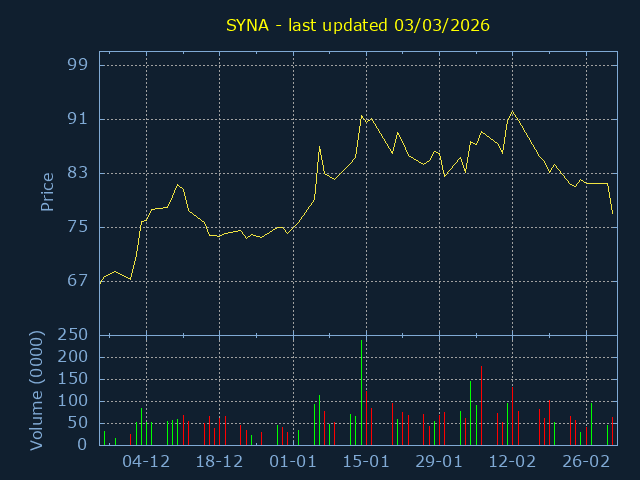
Task: Click the SYNA chart title text
Action: tap(355, 25)
